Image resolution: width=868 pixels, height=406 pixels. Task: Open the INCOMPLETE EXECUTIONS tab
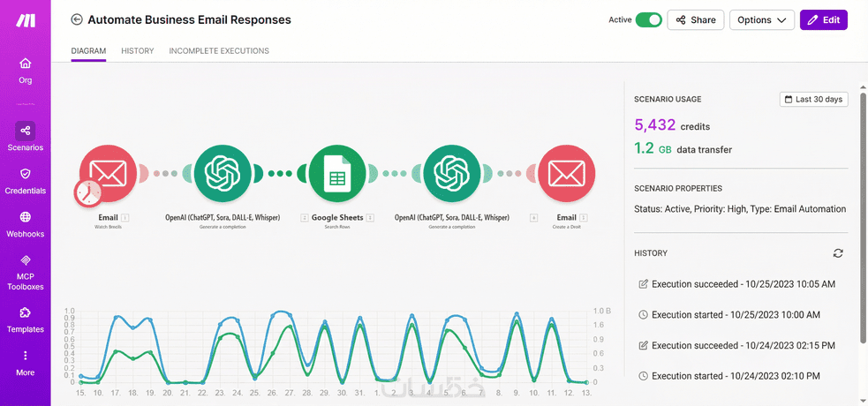(x=219, y=51)
